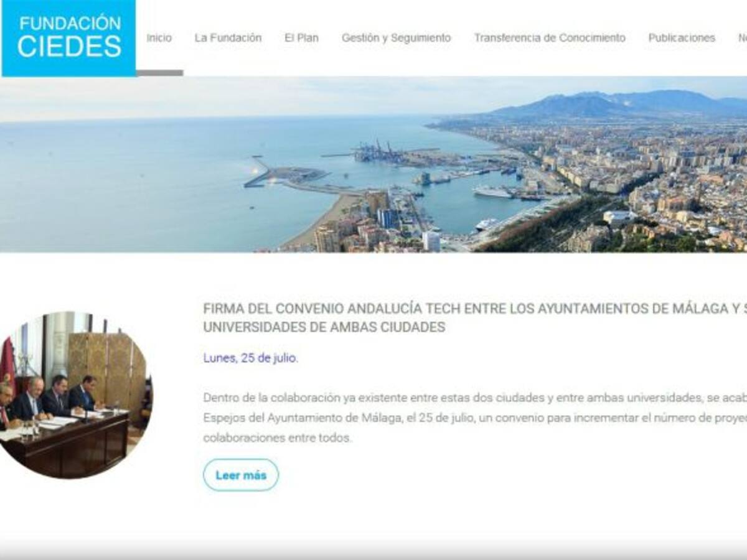Open Transferencia de Conocimiento menu
Screen dimensions: 747x560
click(550, 38)
